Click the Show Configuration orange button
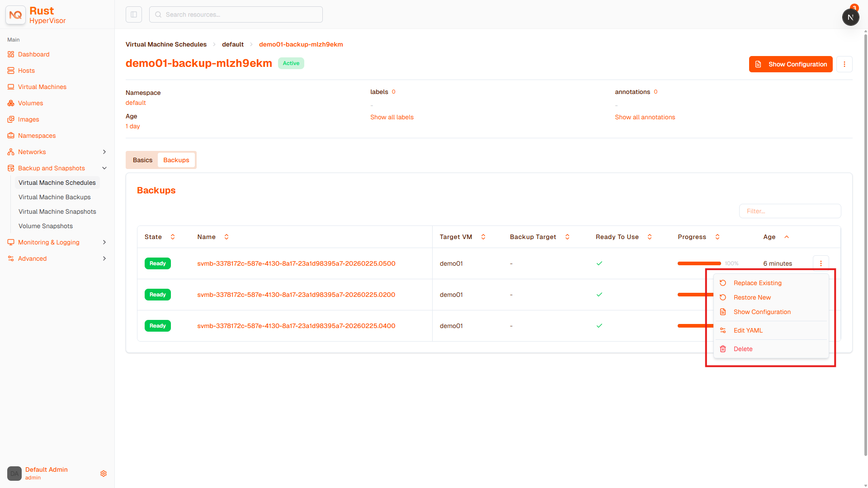Image resolution: width=868 pixels, height=488 pixels. [790, 64]
